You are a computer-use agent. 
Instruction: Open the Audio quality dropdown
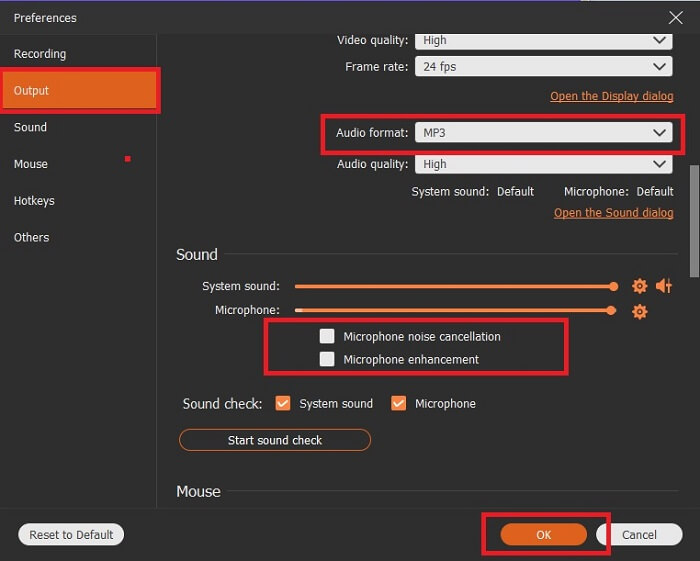pos(543,164)
